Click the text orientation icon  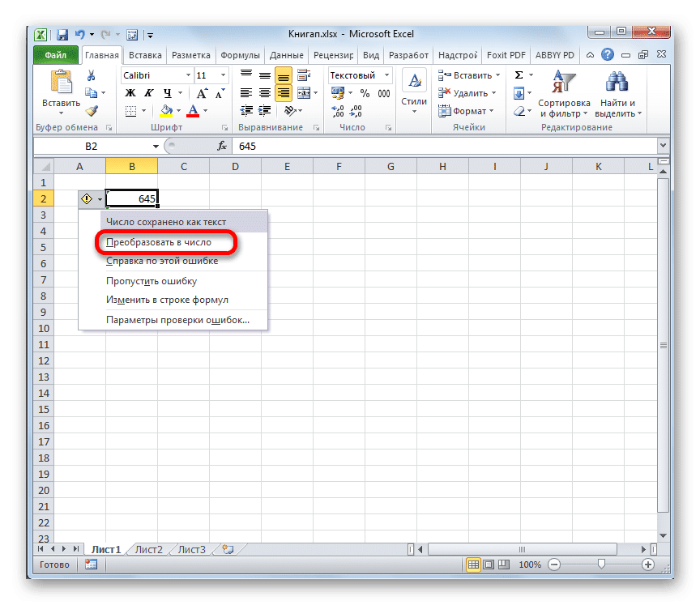click(x=290, y=110)
